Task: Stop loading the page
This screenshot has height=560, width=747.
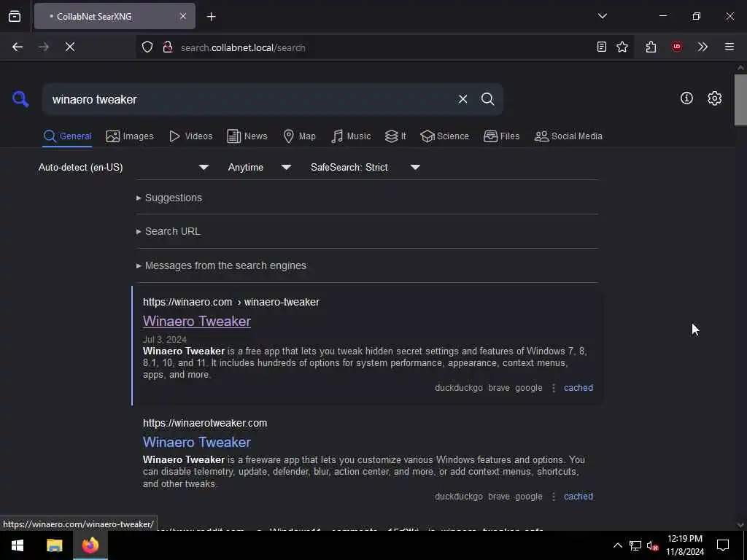Action: [70, 47]
